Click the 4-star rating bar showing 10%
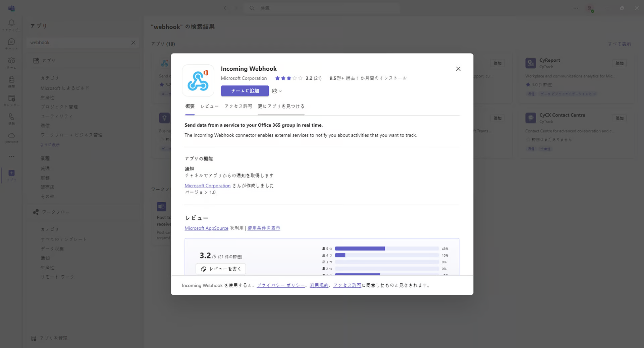Screen dimensions: 644x348 pyautogui.click(x=387, y=255)
